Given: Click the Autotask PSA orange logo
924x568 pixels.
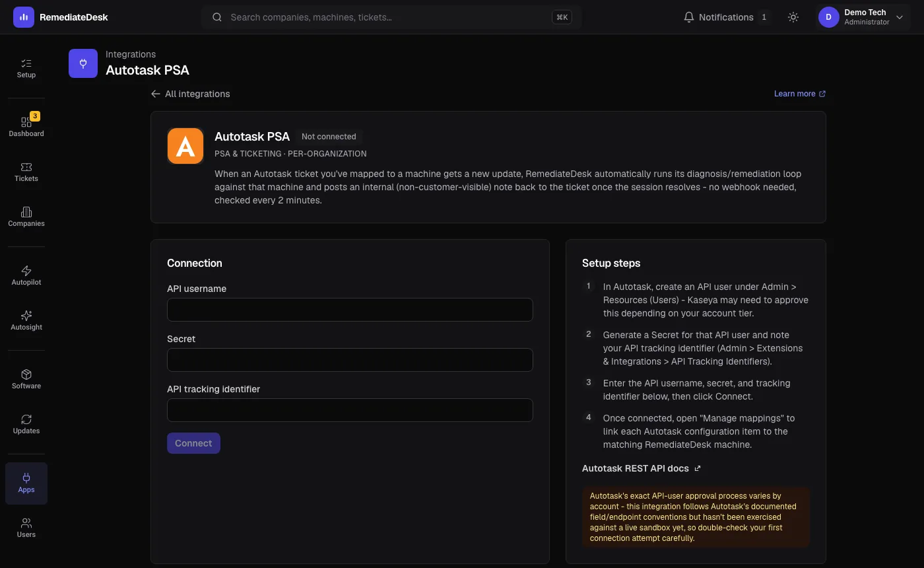Looking at the screenshot, I should click(x=185, y=146).
